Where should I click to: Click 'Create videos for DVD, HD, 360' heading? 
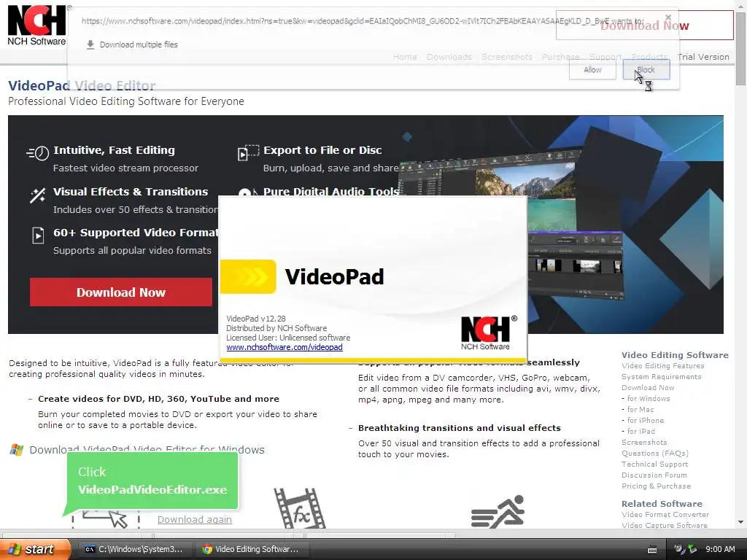point(158,399)
